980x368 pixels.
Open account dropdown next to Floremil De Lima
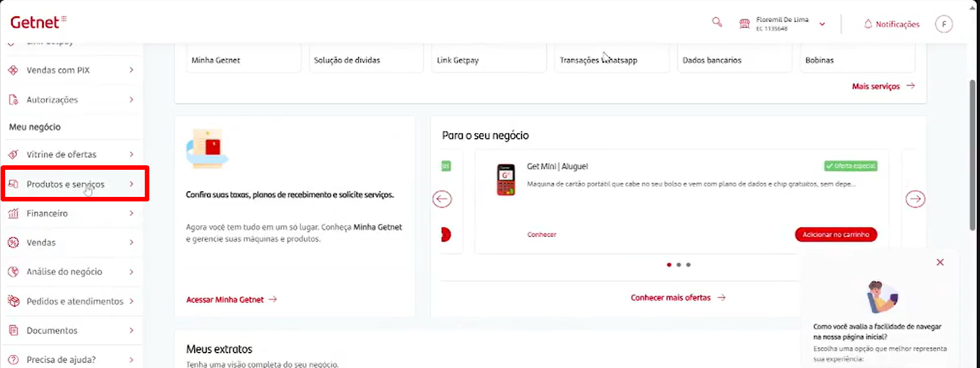[822, 24]
